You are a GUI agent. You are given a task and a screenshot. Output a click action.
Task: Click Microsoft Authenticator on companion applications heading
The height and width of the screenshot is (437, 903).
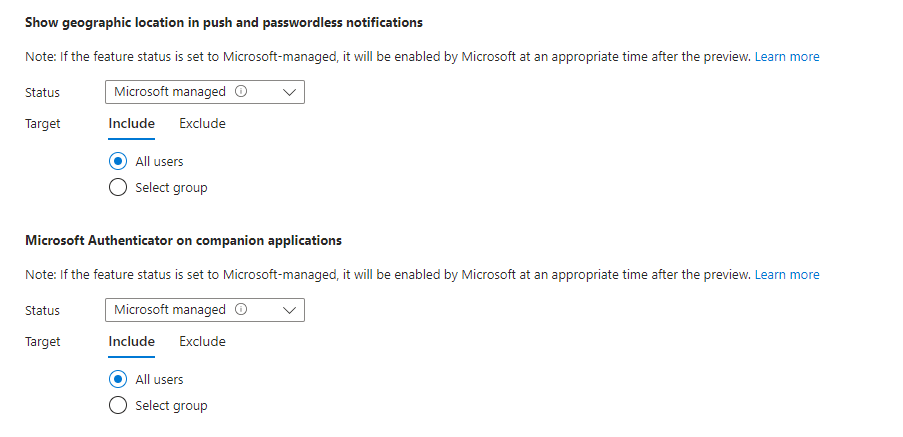point(183,240)
